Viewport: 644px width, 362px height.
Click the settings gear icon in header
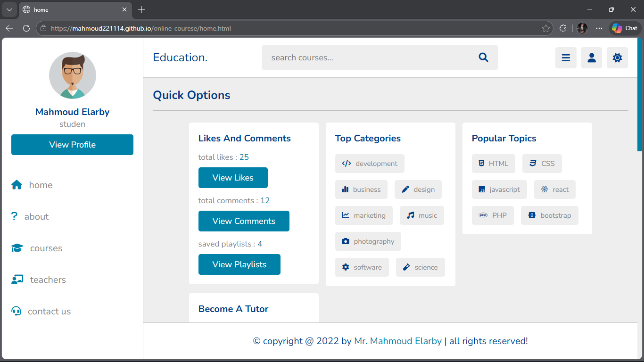(617, 57)
